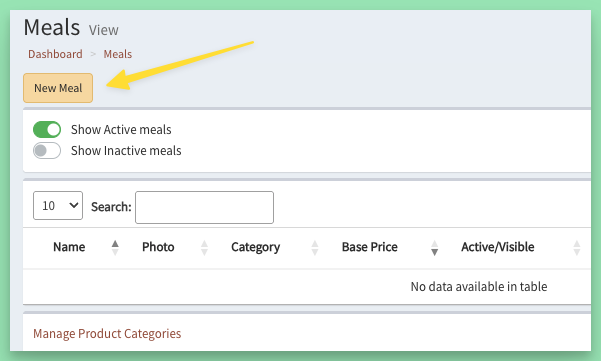Screen dimensions: 601x361
Task: Click the Meals page heading
Action: (x=52, y=28)
